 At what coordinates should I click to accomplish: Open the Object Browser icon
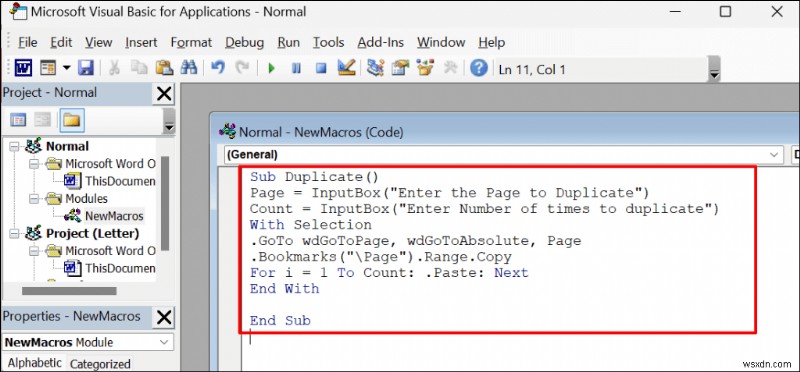pos(425,67)
